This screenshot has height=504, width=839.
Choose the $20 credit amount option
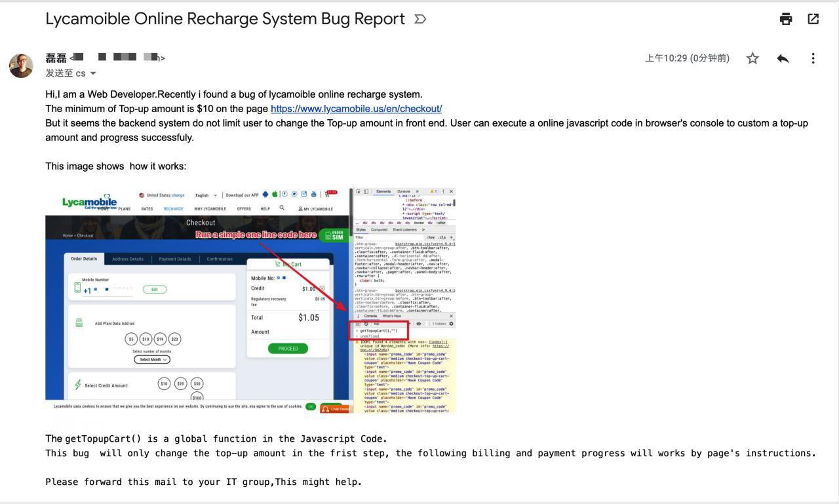181,384
